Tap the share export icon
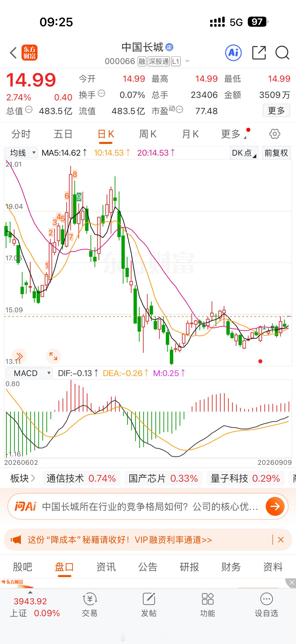Screen dimensions: 296x644 [x=259, y=53]
